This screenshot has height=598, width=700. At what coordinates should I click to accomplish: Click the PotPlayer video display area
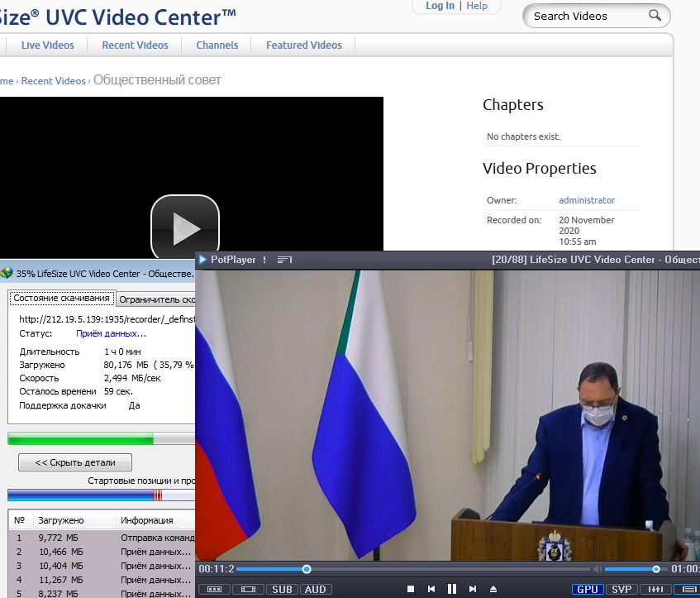pyautogui.click(x=447, y=414)
